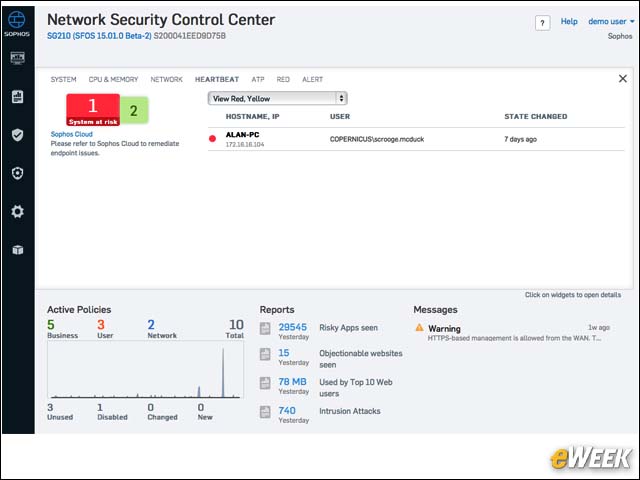Open the 78 MB web usage report
Image resolution: width=640 pixels, height=480 pixels.
tap(292, 382)
